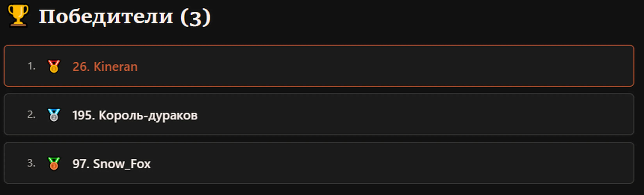Screen dimensions: 644x195
Task: Select the orange-bordered first place card
Action: (x=319, y=66)
